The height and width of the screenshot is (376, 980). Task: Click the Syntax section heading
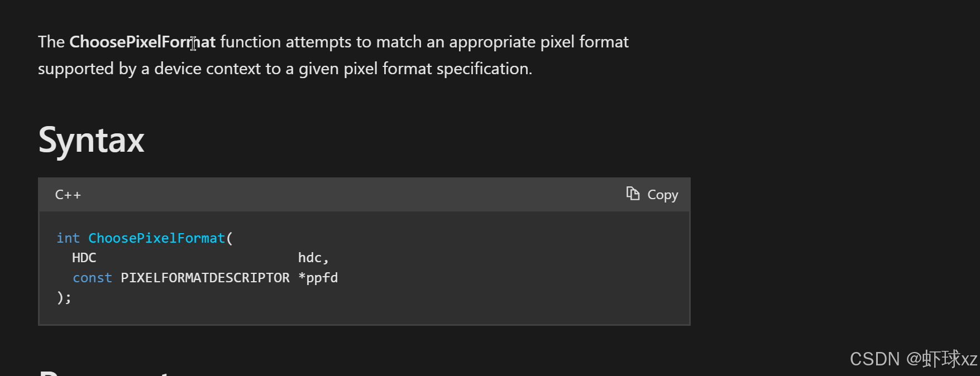[x=91, y=139]
